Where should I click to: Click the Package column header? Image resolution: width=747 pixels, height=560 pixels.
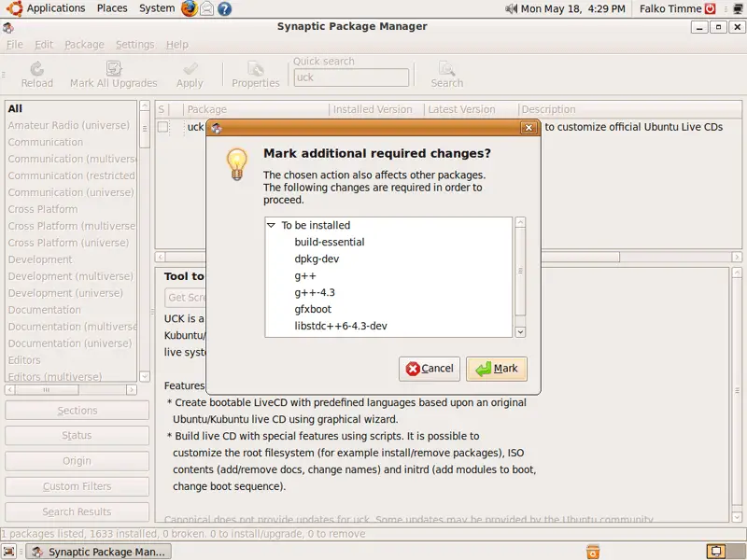pyautogui.click(x=256, y=109)
